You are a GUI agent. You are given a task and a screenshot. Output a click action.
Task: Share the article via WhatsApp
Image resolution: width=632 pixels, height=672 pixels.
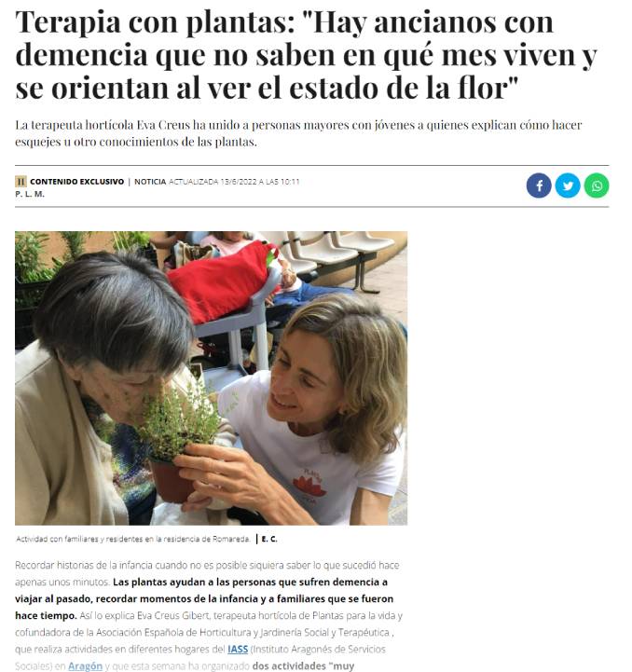pyautogui.click(x=597, y=185)
